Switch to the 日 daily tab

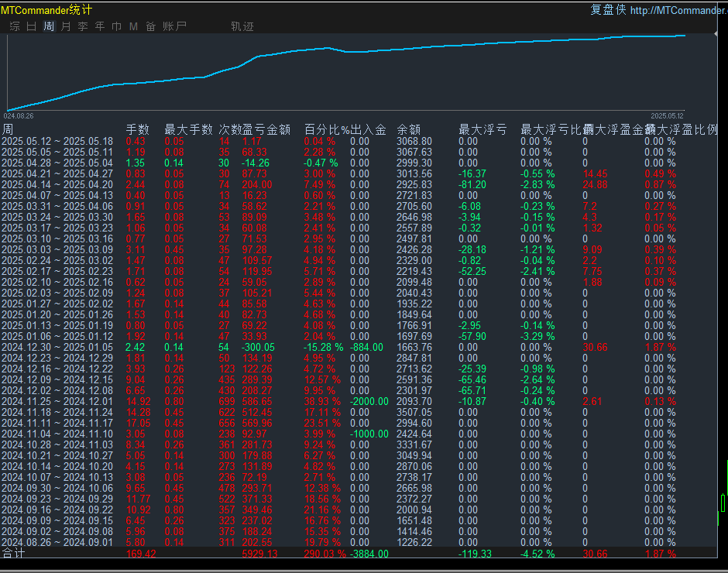click(x=32, y=26)
